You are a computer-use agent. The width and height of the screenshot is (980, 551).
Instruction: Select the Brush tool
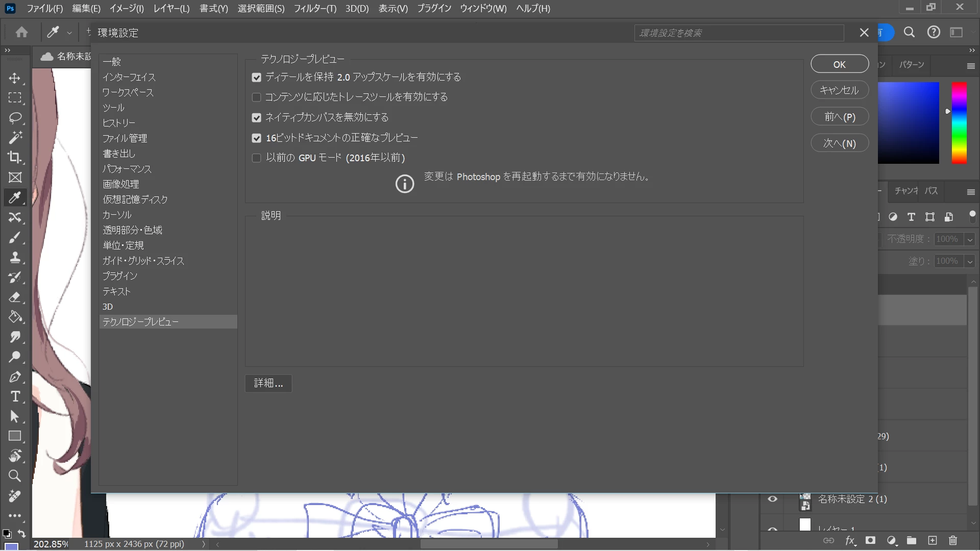tap(15, 237)
